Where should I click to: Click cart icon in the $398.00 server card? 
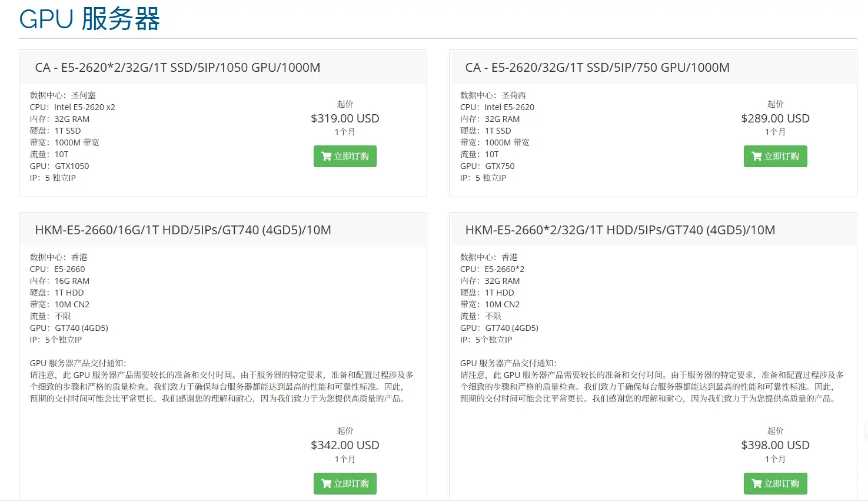(757, 484)
